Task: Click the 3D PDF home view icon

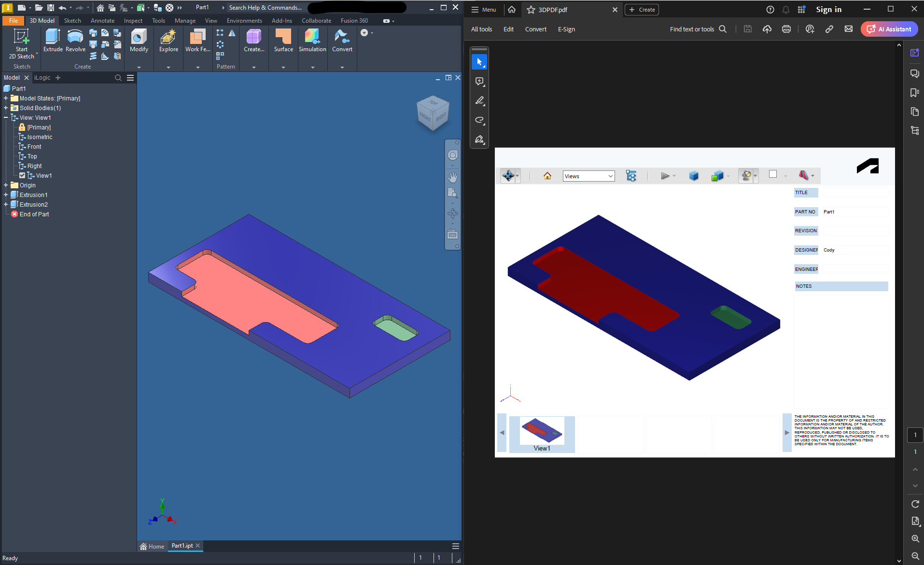Action: click(547, 176)
